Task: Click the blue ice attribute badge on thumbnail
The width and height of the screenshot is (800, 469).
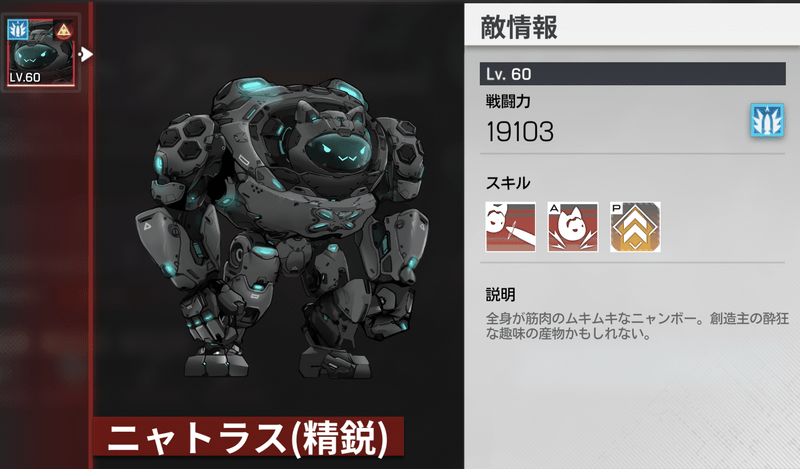Action: click(18, 30)
